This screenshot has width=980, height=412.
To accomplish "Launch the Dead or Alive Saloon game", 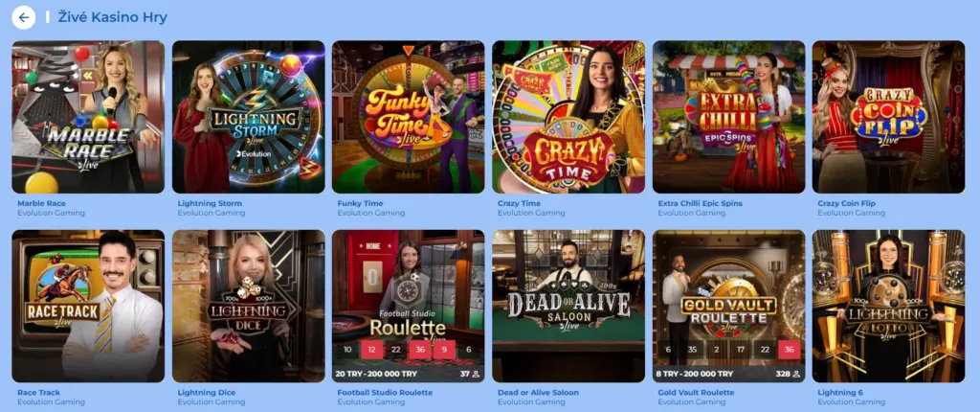I will (568, 307).
